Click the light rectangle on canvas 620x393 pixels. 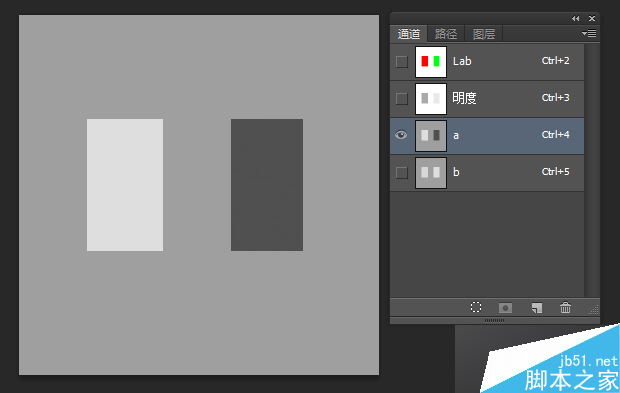[x=125, y=185]
